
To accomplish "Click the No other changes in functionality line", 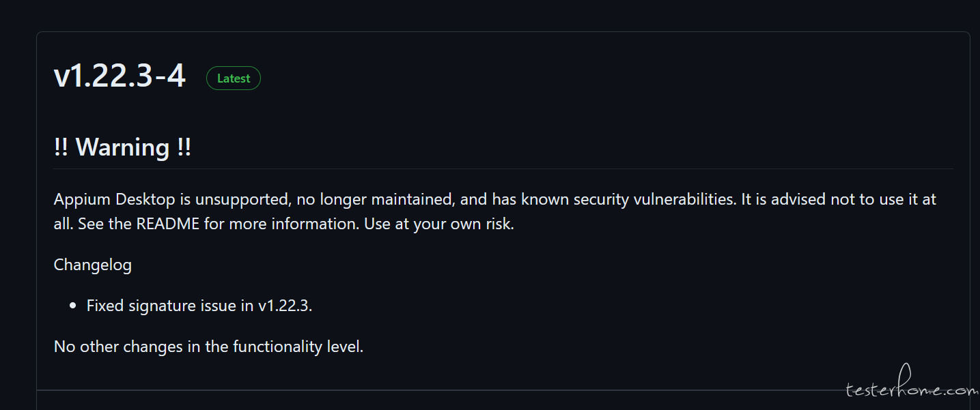I will tap(209, 347).
